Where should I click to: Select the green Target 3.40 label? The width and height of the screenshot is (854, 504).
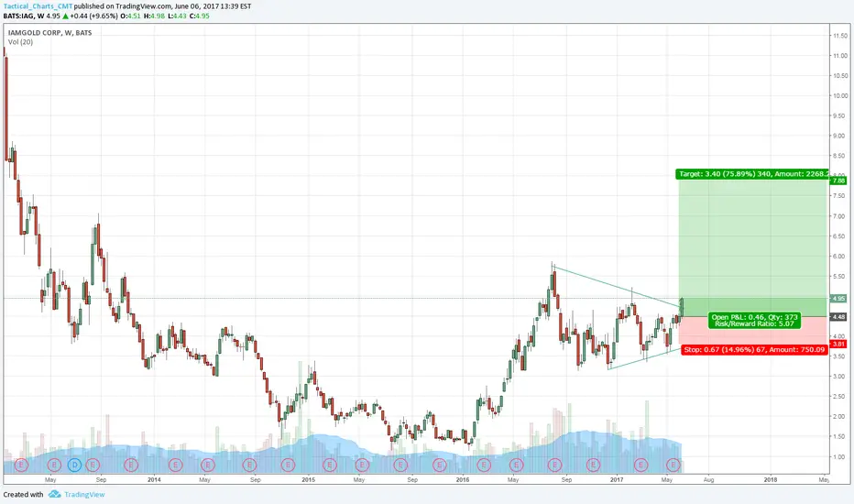[752, 174]
